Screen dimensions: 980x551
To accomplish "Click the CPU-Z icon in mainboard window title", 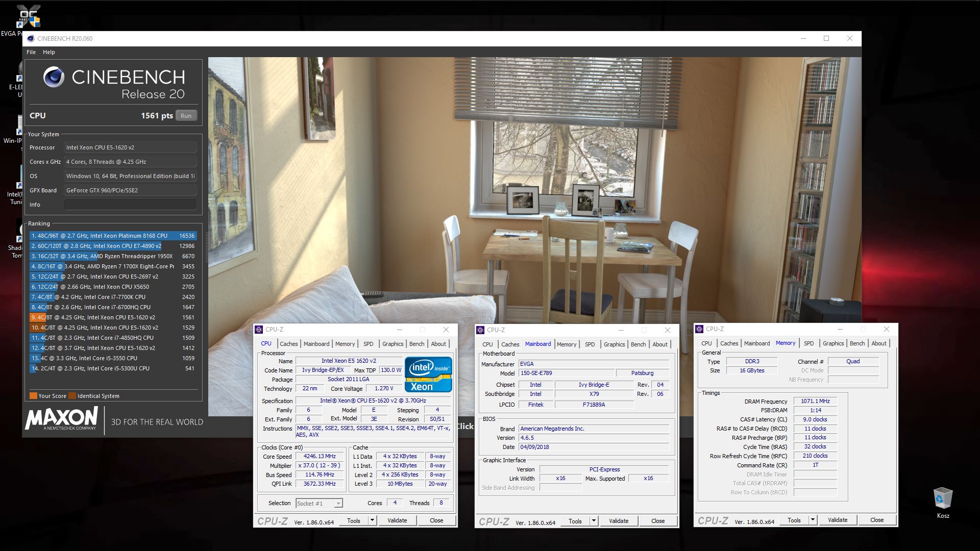I will 480,330.
